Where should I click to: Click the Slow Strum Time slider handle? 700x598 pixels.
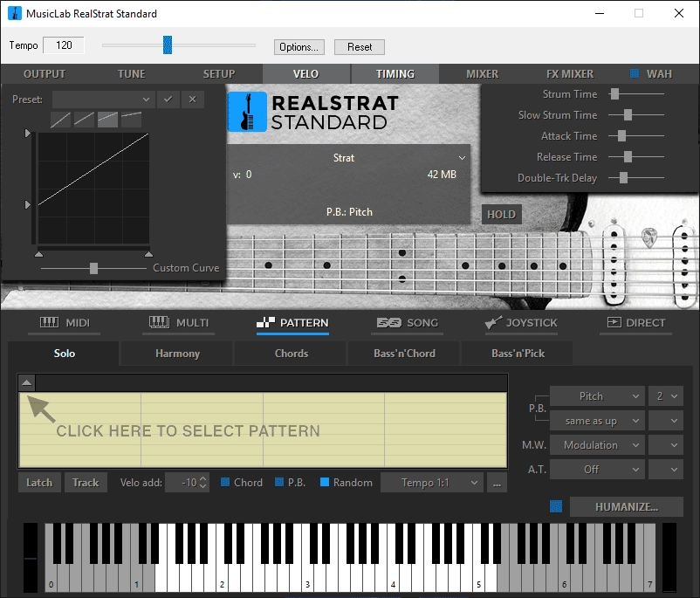pos(628,114)
